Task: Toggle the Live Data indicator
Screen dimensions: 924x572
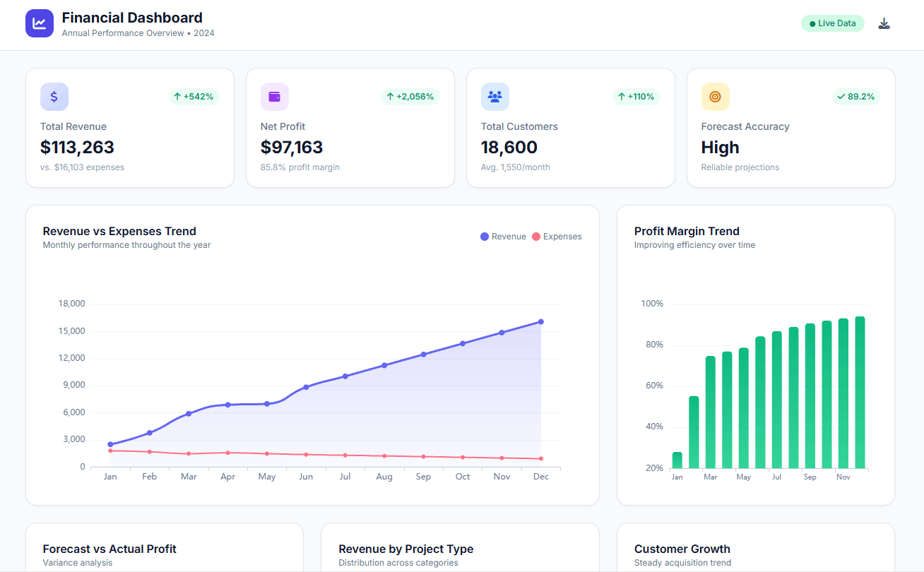Action: pos(832,23)
